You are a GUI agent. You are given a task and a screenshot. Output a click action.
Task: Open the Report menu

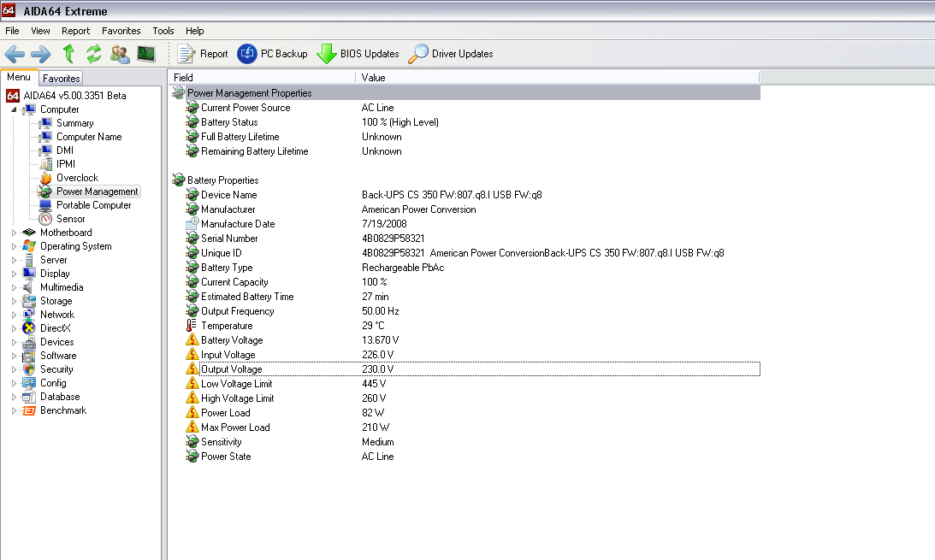tap(76, 31)
